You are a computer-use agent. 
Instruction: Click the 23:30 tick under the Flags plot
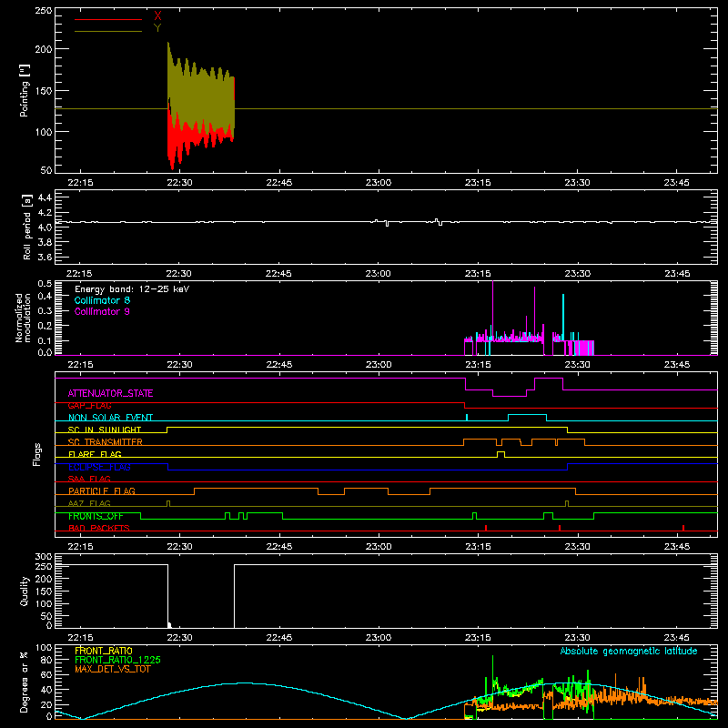[x=577, y=547]
